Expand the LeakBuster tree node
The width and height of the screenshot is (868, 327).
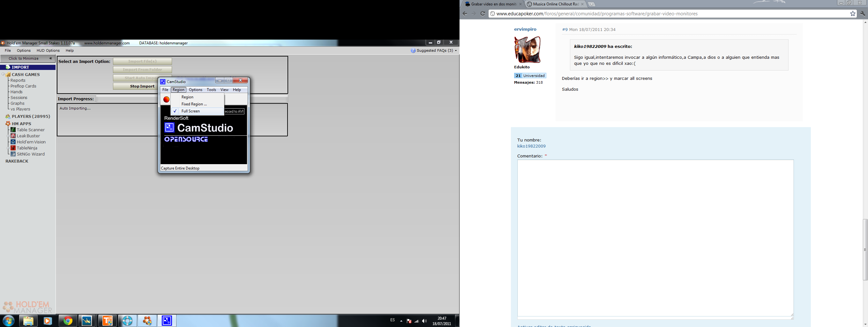pyautogui.click(x=8, y=136)
